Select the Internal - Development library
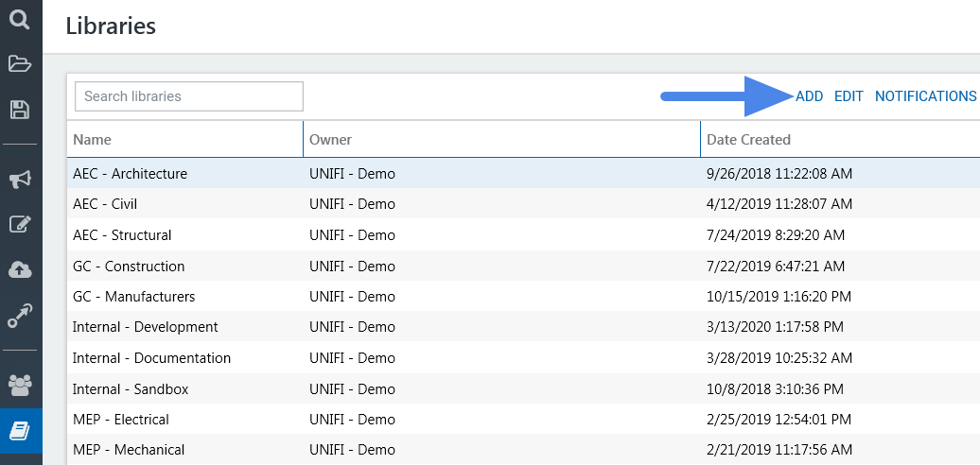The height and width of the screenshot is (465, 980). pos(146,327)
